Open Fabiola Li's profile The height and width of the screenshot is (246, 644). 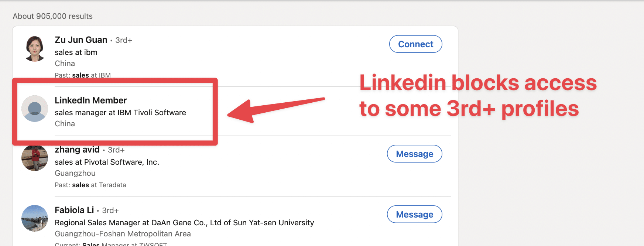point(74,210)
